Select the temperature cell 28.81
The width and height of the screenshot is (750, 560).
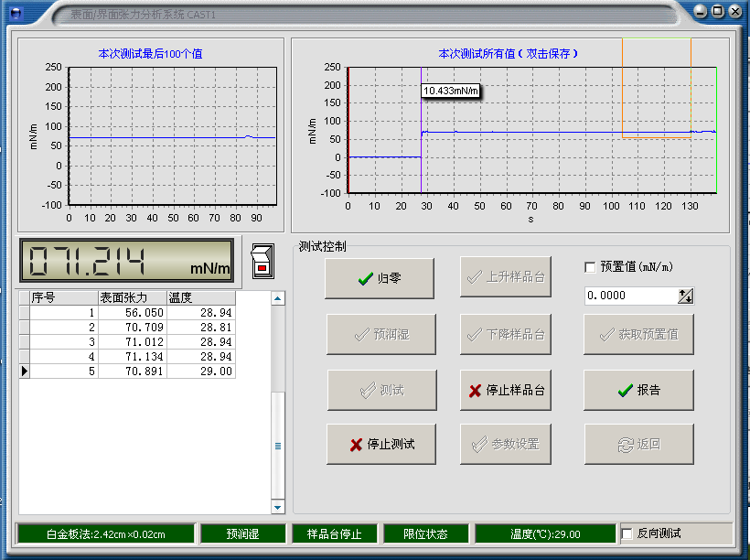click(x=201, y=328)
